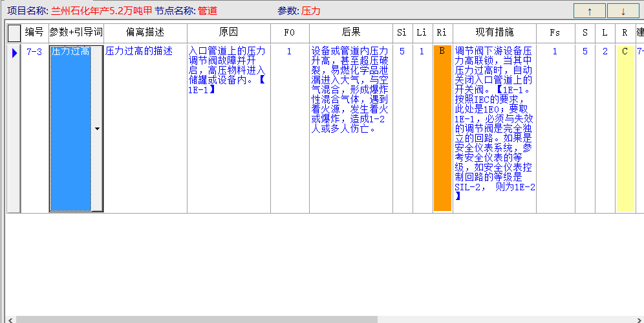Click the 原因 column header

[x=229, y=33]
